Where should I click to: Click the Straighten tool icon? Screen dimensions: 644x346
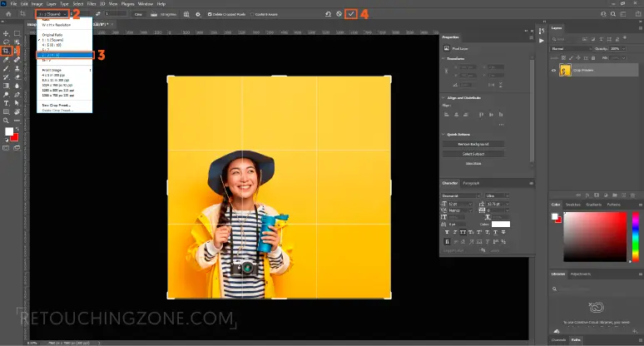[154, 14]
